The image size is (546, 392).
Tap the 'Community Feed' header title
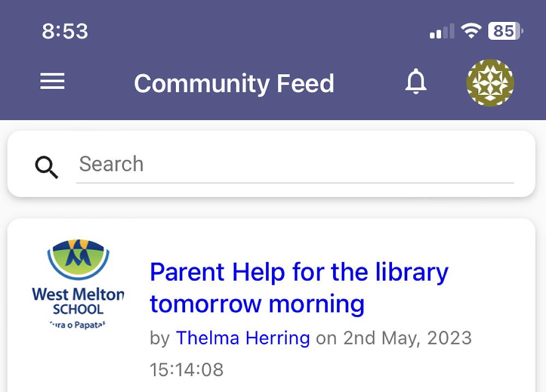234,84
